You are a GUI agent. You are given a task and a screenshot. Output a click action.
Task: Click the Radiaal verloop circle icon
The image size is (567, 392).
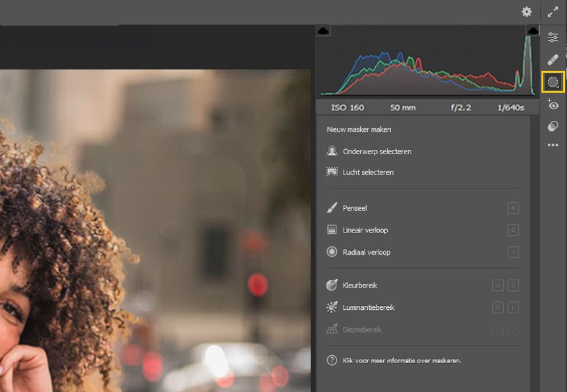pos(332,252)
